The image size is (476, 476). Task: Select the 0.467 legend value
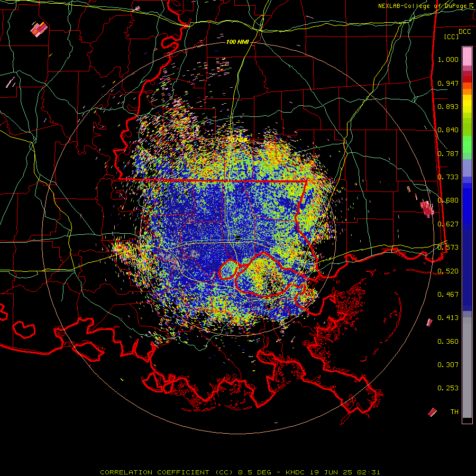448,294
